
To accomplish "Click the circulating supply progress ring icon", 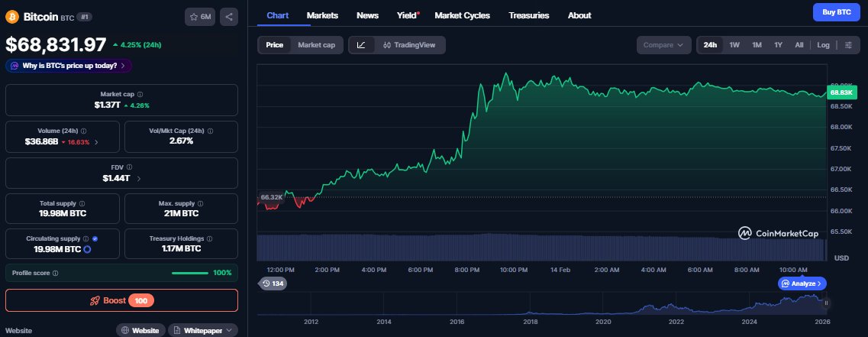I will [x=87, y=249].
